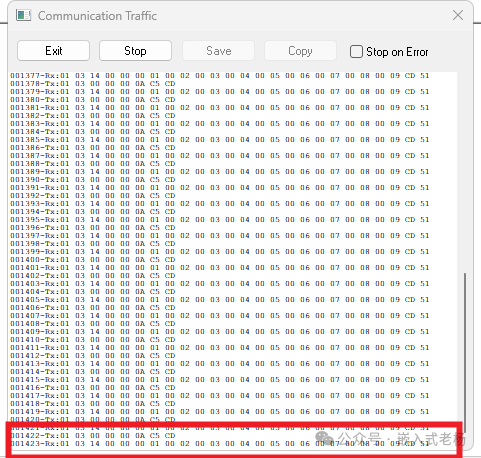Select log line 001407-Rx
This screenshot has width=481, height=458.
tap(220, 316)
